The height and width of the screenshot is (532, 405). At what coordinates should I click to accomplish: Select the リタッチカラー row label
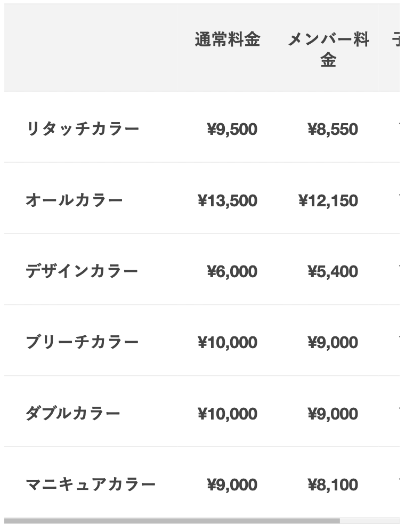coord(83,129)
